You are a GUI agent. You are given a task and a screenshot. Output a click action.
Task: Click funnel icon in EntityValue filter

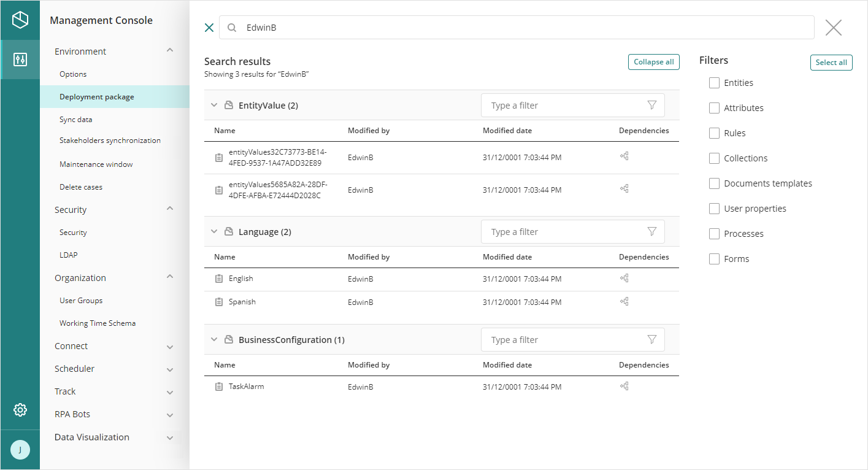(x=652, y=106)
